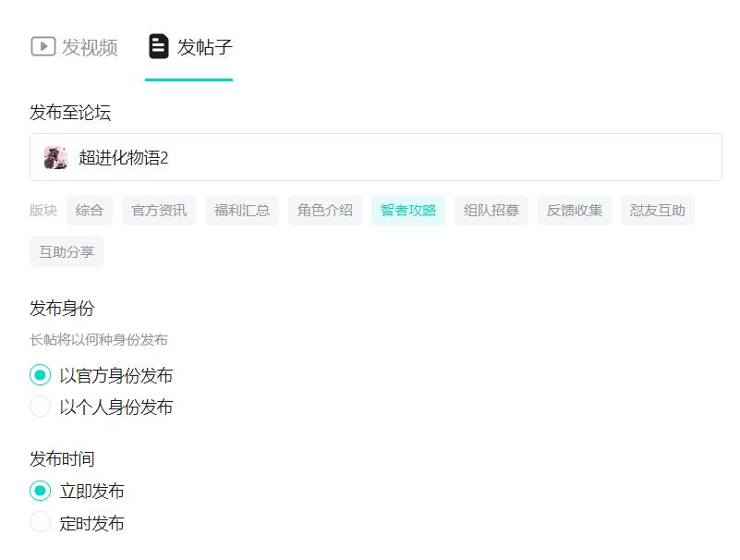Click the 超进化物语2 forum name text
Viewport: 740px width, 560px height.
click(x=124, y=158)
